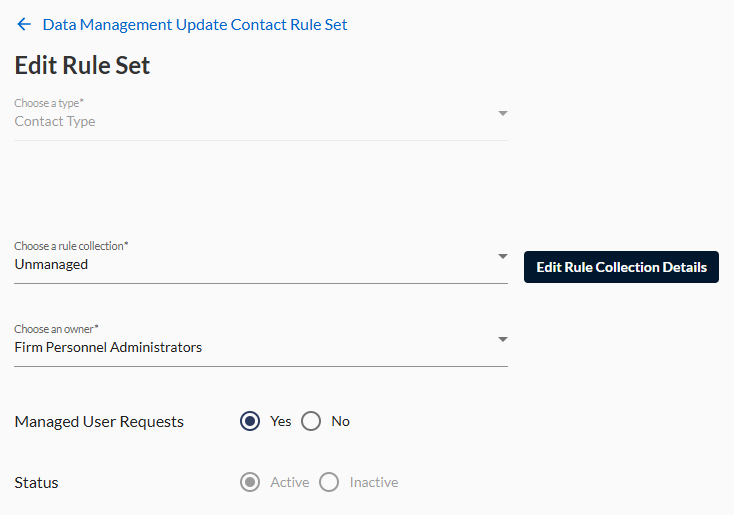Expand the Choose a type dropdown arrow
This screenshot has height=515, width=734.
pos(503,113)
